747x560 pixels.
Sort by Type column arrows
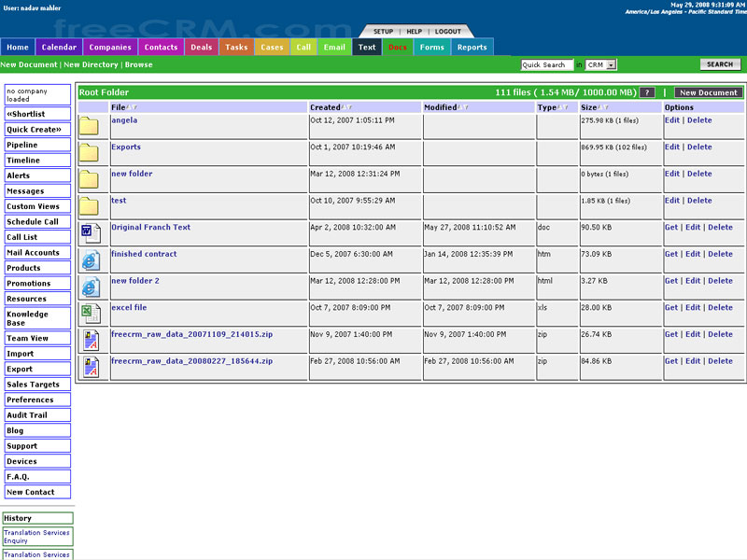click(563, 107)
